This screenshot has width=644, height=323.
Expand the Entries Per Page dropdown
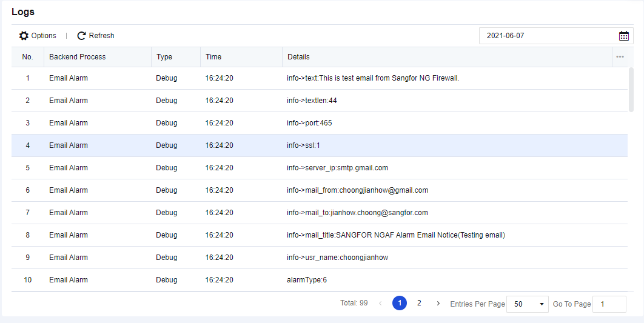[527, 304]
